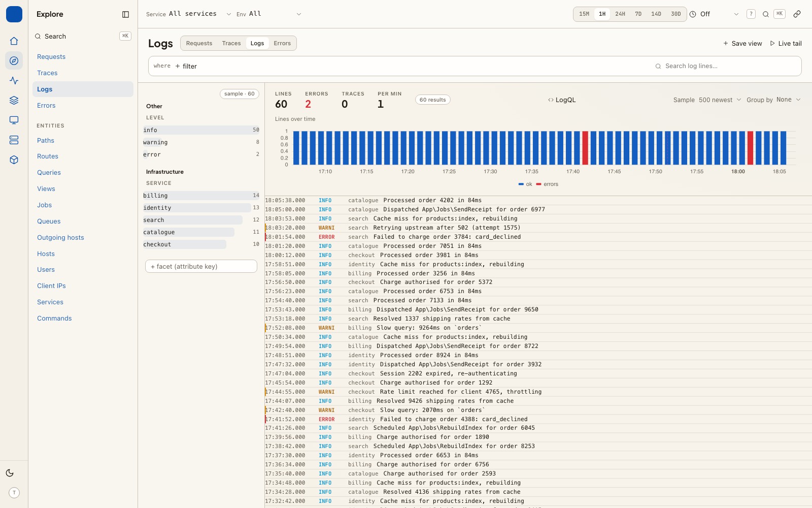Switch to the Requests tab
This screenshot has height=508, width=812.
coord(199,43)
